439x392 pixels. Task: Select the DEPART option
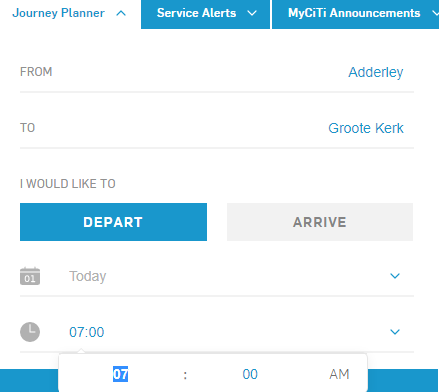click(x=113, y=222)
